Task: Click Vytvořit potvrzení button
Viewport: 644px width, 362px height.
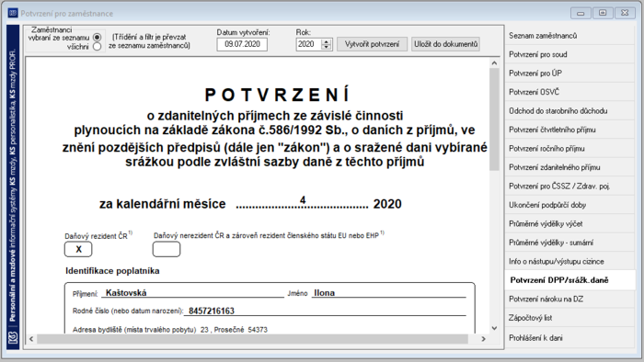Action: pyautogui.click(x=372, y=44)
